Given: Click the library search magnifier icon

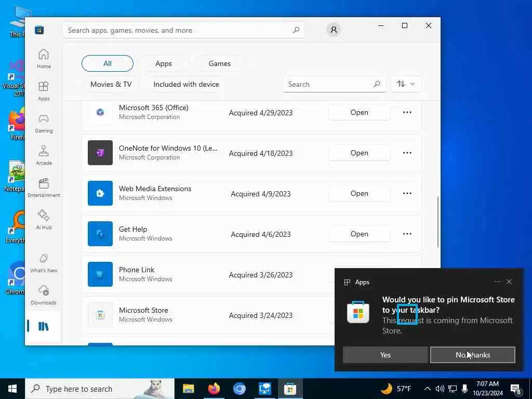Looking at the screenshot, I should point(377,84).
